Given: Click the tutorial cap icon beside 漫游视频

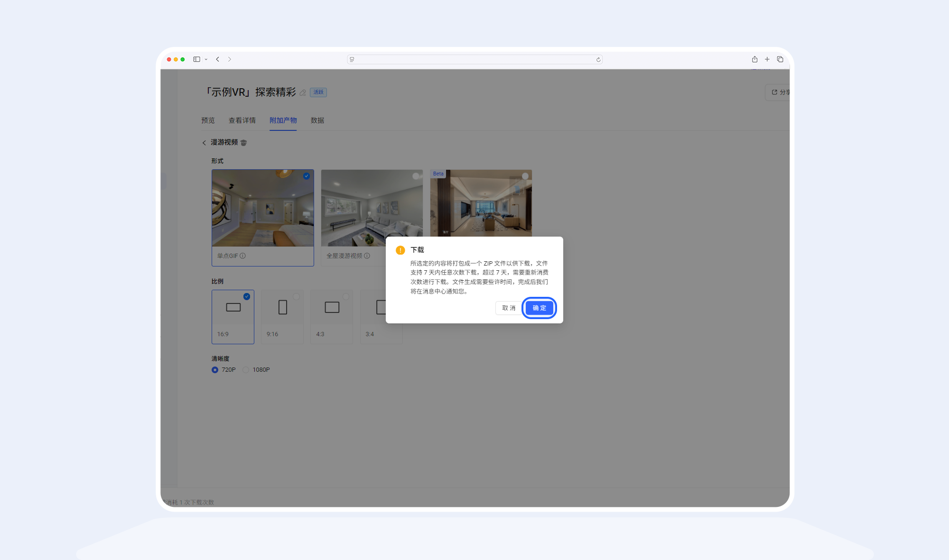Looking at the screenshot, I should [x=243, y=143].
